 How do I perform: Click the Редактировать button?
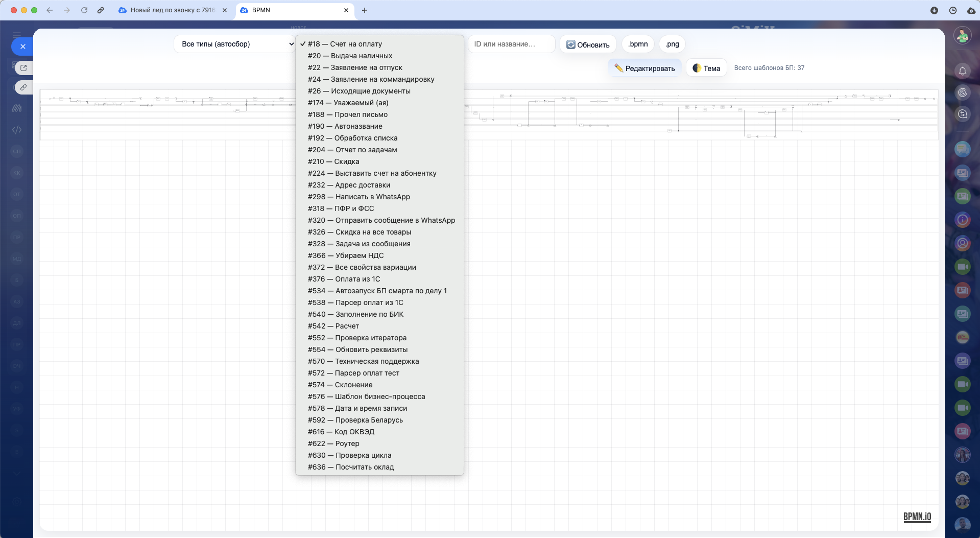(644, 68)
